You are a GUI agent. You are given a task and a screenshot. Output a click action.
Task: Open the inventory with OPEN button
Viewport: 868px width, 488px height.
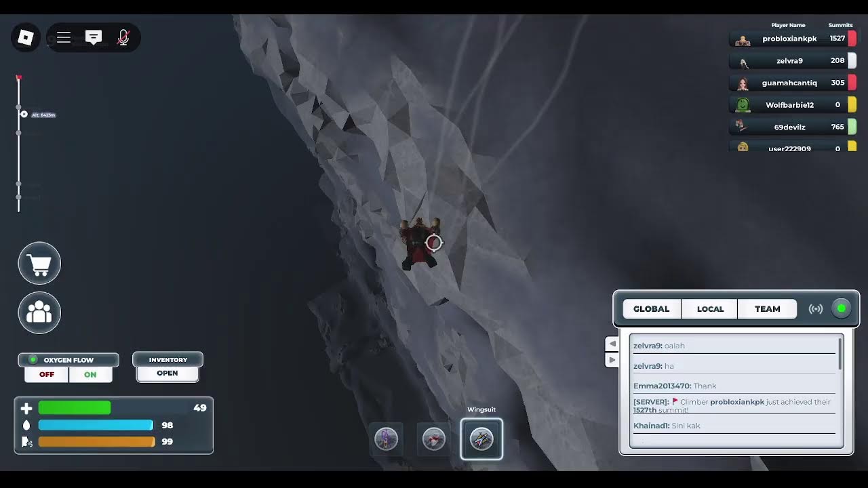coord(167,373)
